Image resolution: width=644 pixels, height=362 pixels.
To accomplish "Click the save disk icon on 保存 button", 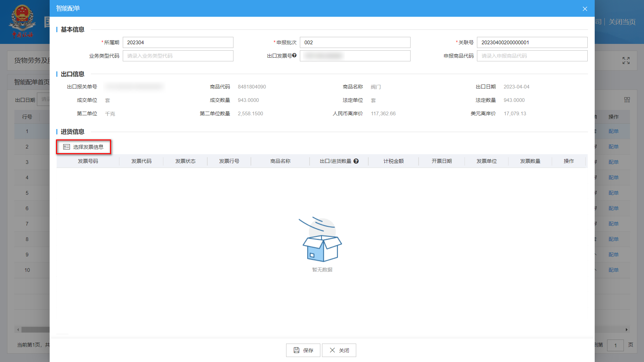I will [296, 350].
